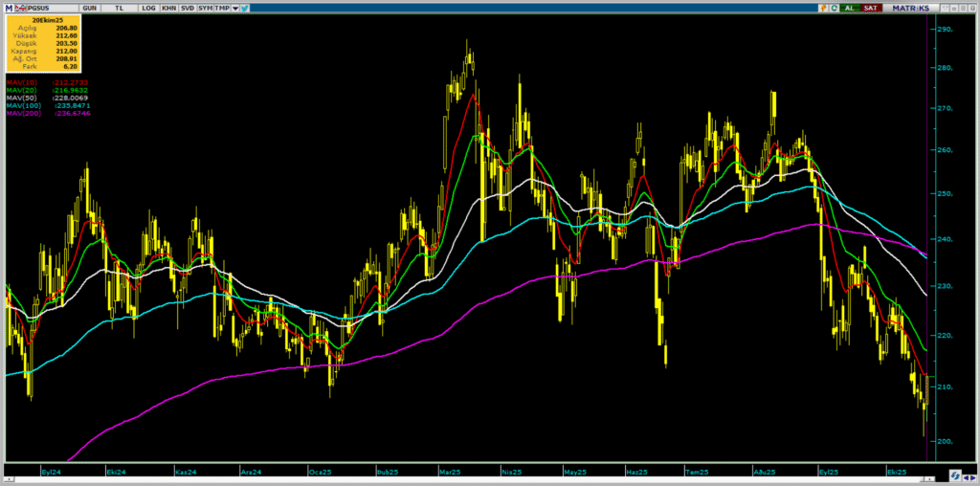980x486 pixels.
Task: Expand the dropdown arrow next to TMP
Action: [x=234, y=8]
